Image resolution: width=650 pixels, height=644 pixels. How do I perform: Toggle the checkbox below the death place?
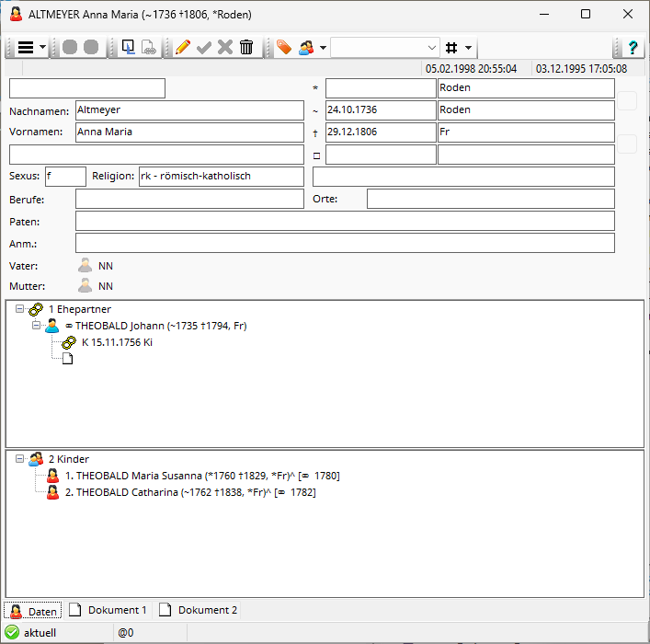(x=627, y=144)
